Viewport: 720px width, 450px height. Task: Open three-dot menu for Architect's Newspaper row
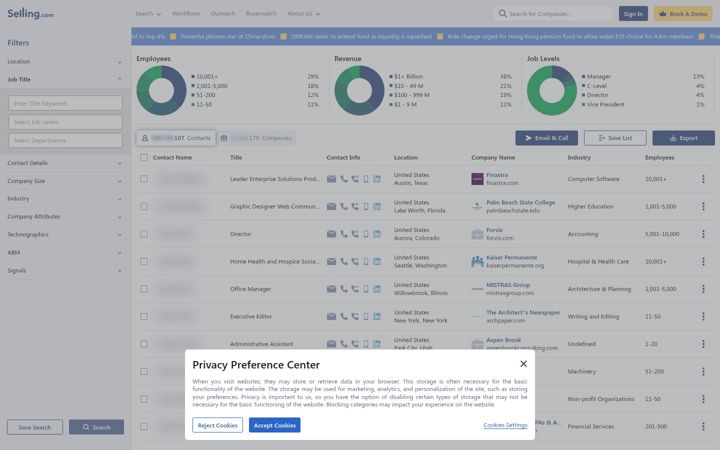coord(703,317)
